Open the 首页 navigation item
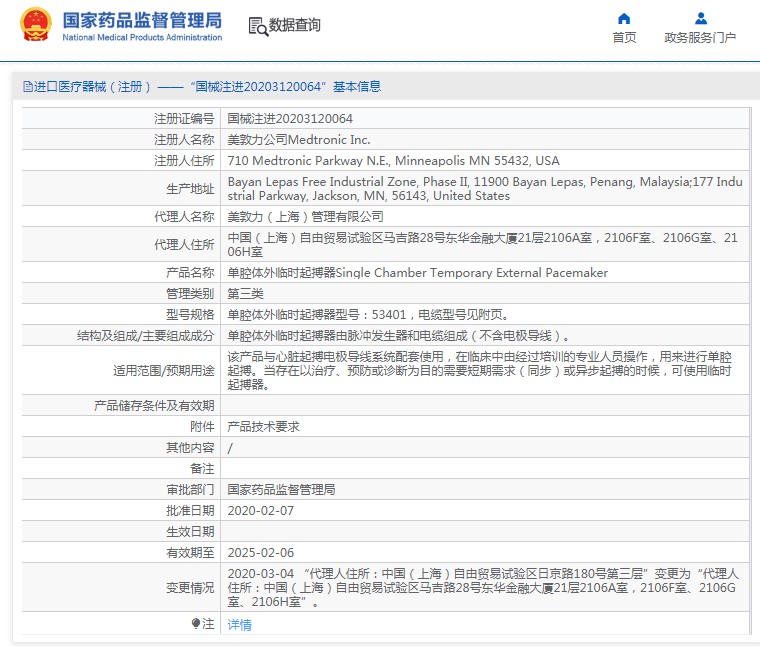The image size is (760, 647). (x=624, y=38)
